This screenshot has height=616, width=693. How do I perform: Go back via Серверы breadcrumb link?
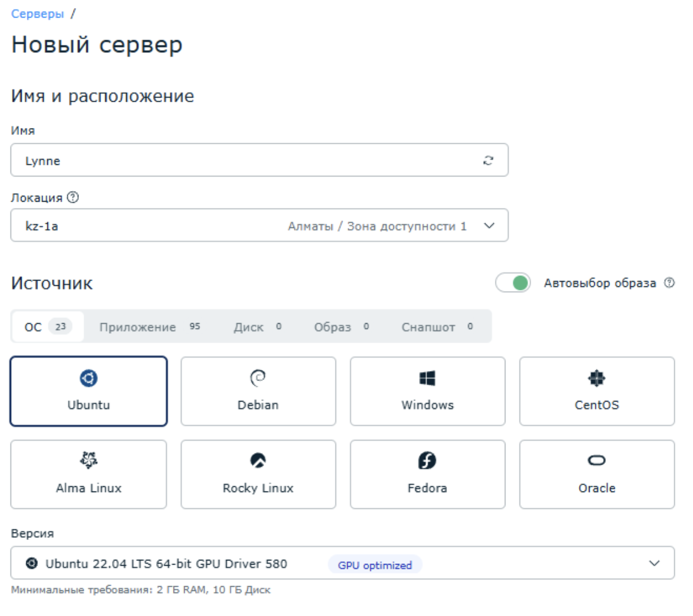[37, 13]
